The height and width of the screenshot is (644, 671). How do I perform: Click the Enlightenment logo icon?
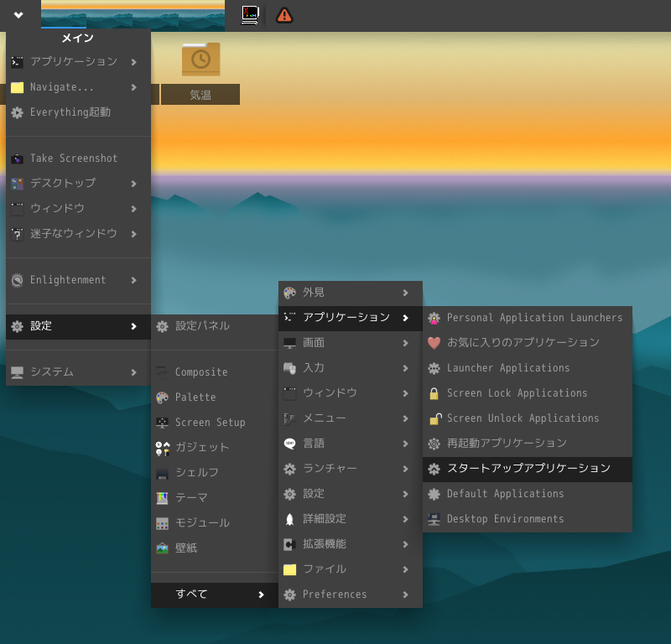point(17,280)
